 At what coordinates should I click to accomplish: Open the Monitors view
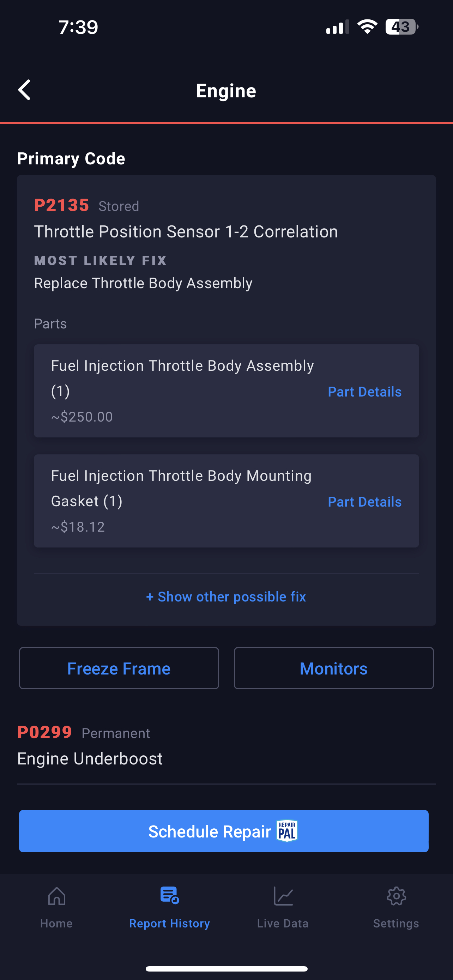(333, 669)
